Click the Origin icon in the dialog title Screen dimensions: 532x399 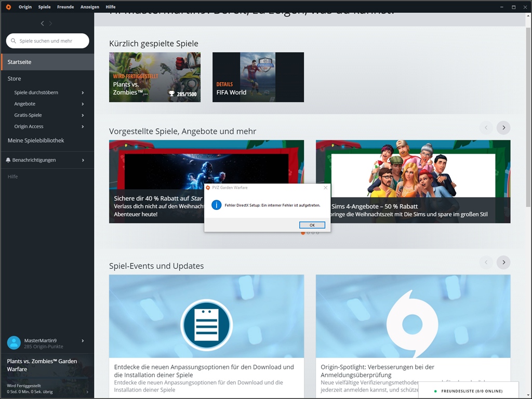click(x=208, y=188)
